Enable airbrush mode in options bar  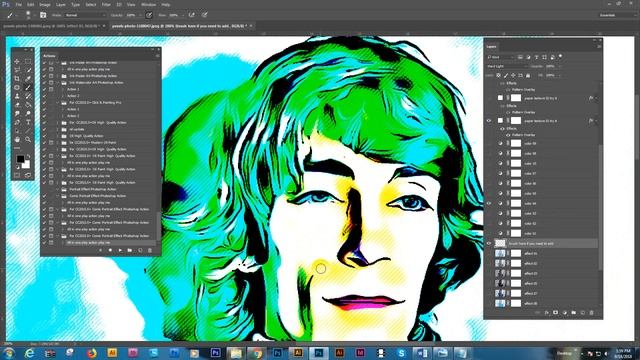191,15
